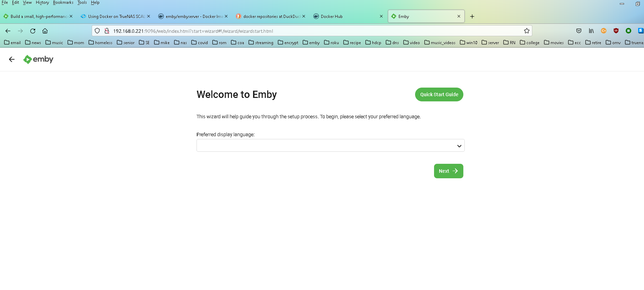
Task: Close the Using Docker on TrueNAS tab
Action: 149,16
